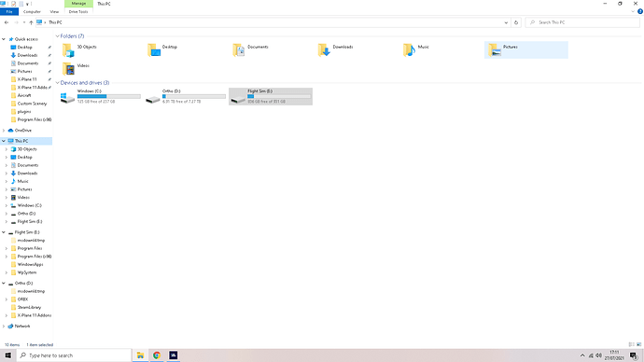The width and height of the screenshot is (644, 362).
Task: Select the Pictures folder in Folders group
Action: (x=526, y=49)
